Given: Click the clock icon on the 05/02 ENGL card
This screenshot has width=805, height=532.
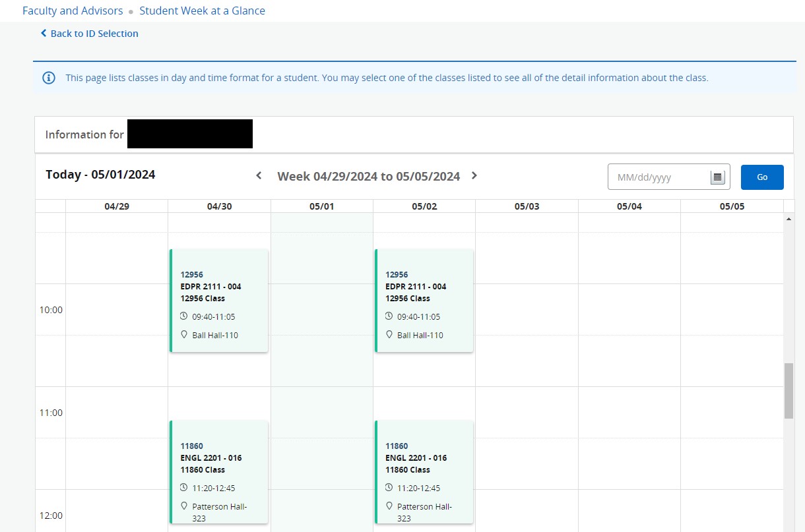Looking at the screenshot, I should [x=389, y=488].
